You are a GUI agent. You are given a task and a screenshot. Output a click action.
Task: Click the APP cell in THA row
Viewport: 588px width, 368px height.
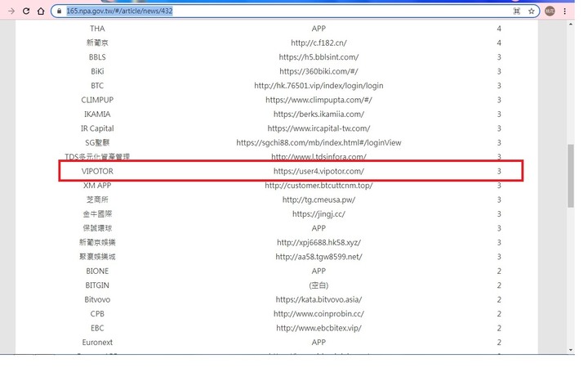pos(318,29)
